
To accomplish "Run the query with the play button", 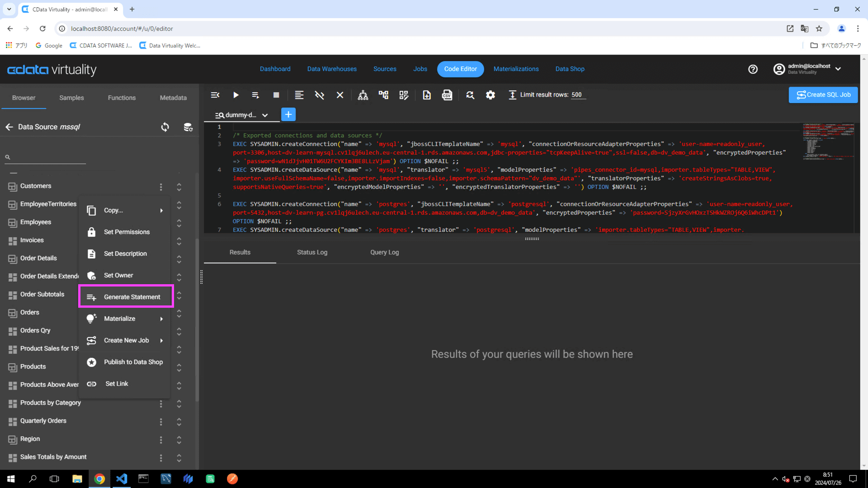I will pyautogui.click(x=236, y=95).
